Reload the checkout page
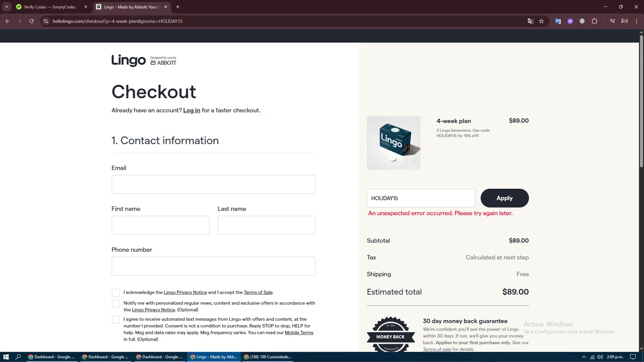 point(31,21)
